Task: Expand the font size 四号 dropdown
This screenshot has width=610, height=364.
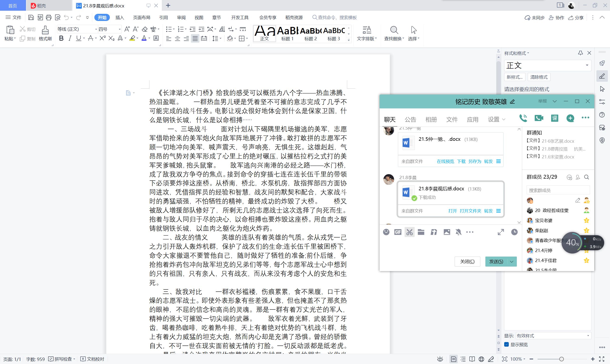Action: tap(120, 29)
